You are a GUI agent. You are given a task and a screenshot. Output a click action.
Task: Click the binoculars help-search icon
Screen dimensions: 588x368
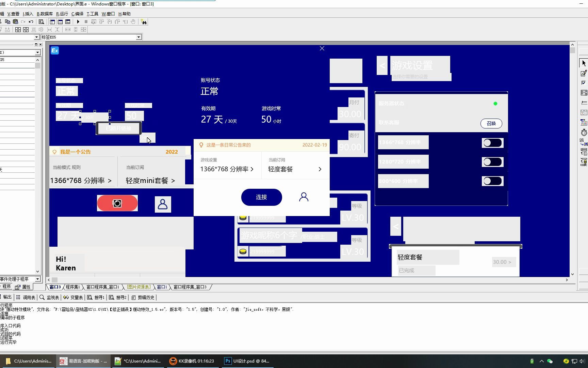pos(144,22)
